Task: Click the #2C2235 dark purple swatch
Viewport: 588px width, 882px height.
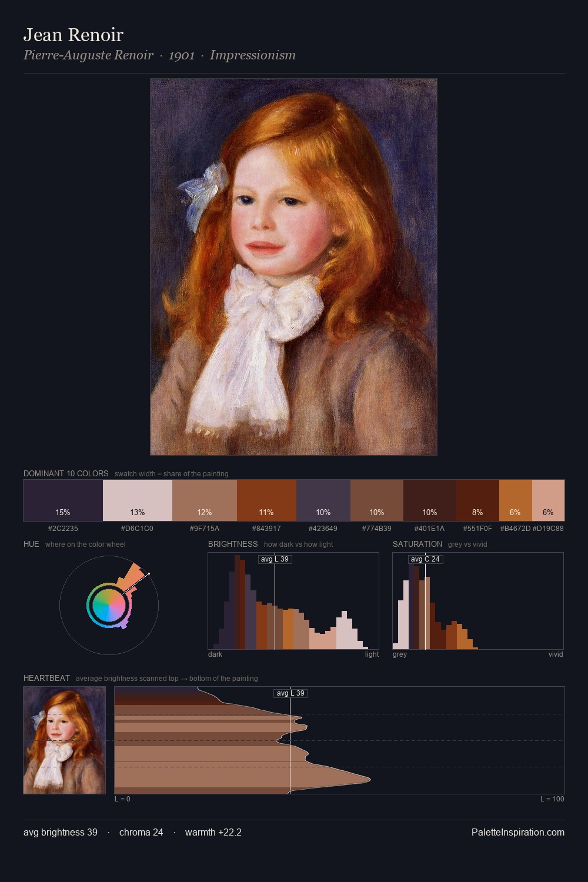Action: coord(63,500)
